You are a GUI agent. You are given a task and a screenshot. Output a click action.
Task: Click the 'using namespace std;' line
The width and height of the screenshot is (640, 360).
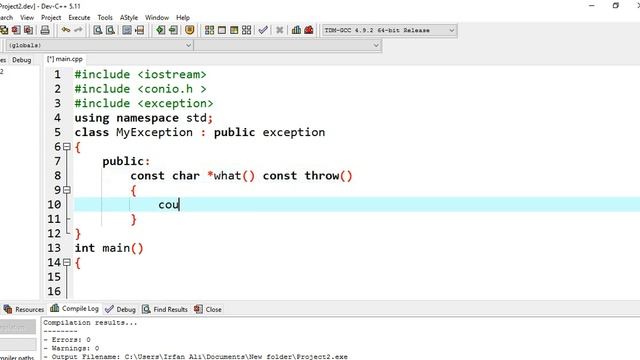(144, 118)
